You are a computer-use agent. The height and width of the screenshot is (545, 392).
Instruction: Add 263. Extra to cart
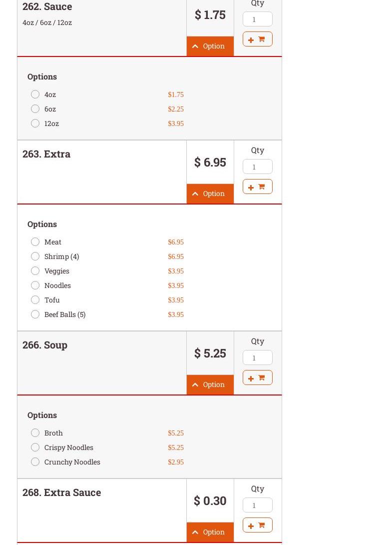click(257, 186)
